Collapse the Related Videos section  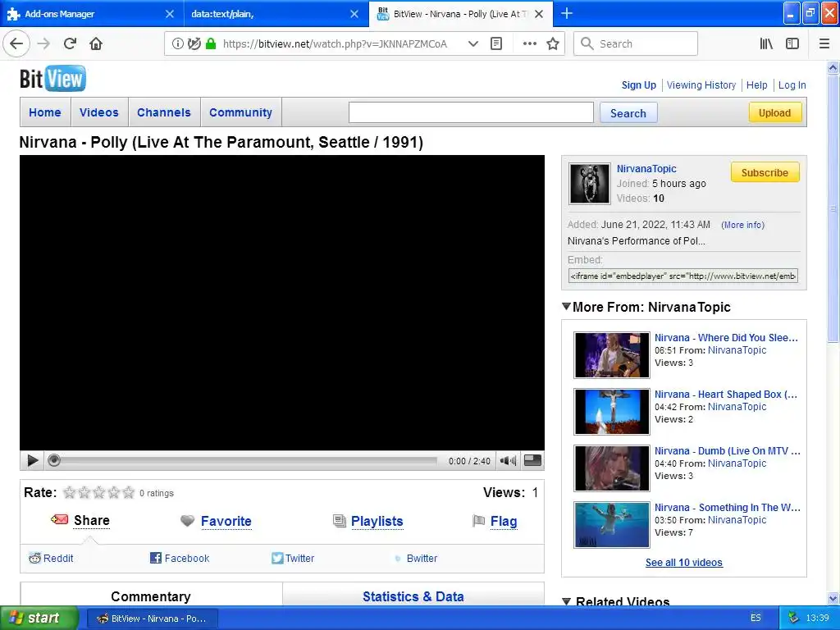566,601
